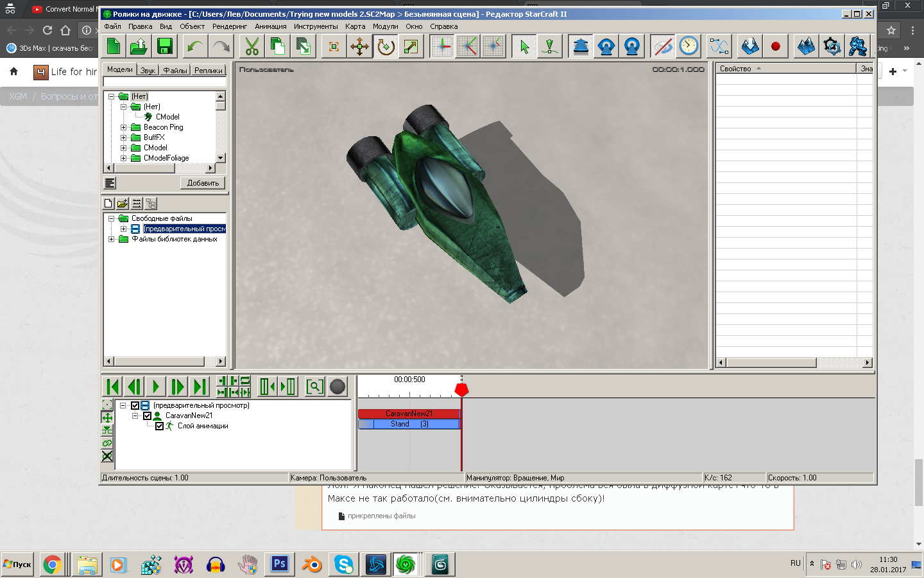Activate the Rotate manipulator tool

[386, 46]
